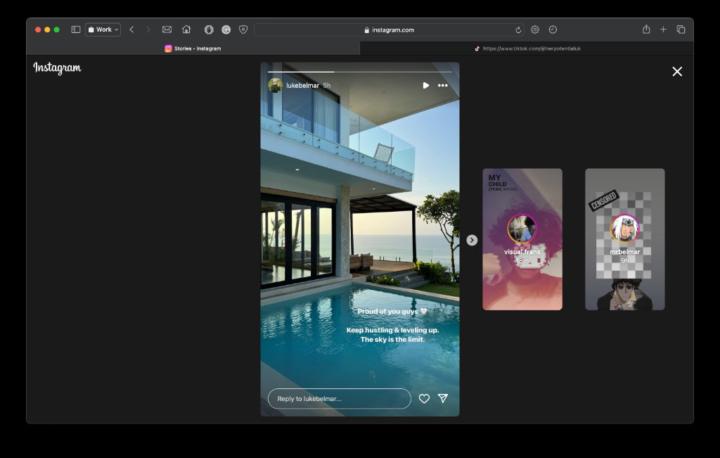720x458 pixels.
Task: Show the tab overview
Action: (681, 29)
